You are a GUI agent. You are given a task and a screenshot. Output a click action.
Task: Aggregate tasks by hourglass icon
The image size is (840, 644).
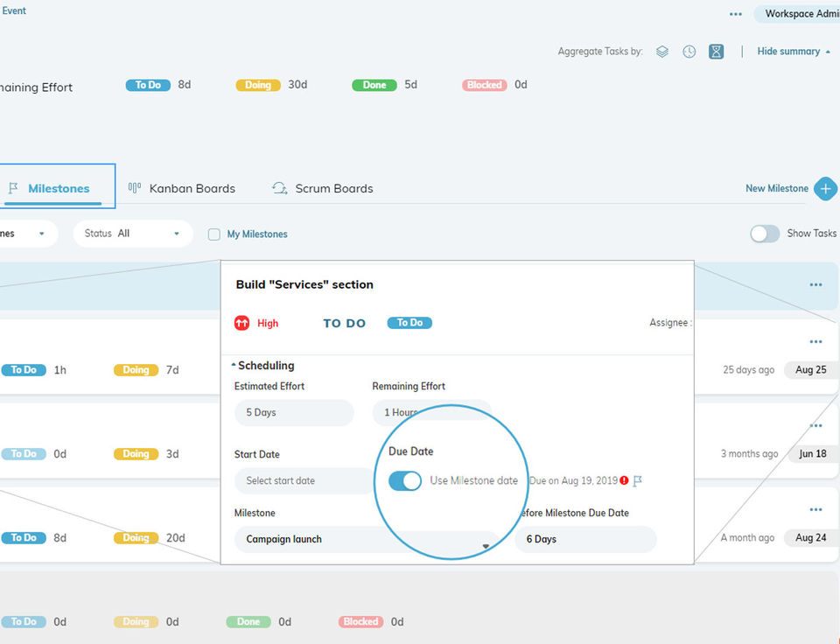pyautogui.click(x=717, y=52)
